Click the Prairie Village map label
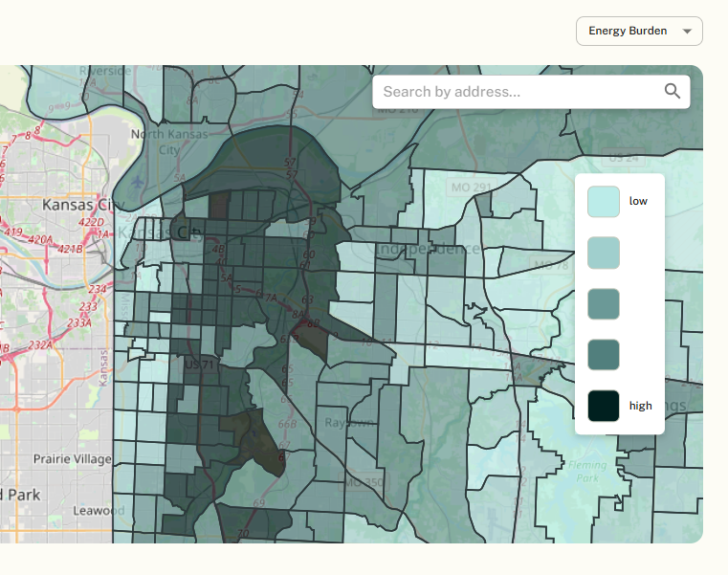 (73, 459)
